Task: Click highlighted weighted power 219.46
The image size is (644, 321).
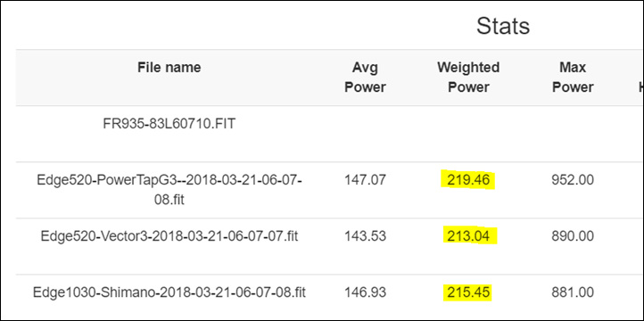Action: pyautogui.click(x=468, y=180)
